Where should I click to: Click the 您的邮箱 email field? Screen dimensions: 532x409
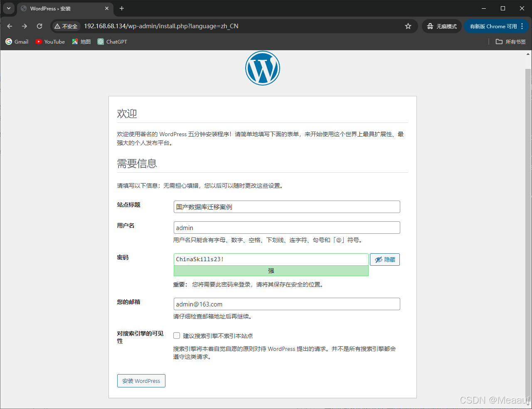(287, 304)
